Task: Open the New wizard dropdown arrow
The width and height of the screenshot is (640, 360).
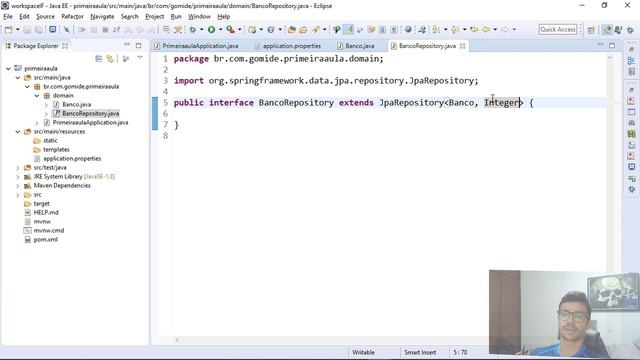Action: [18, 30]
